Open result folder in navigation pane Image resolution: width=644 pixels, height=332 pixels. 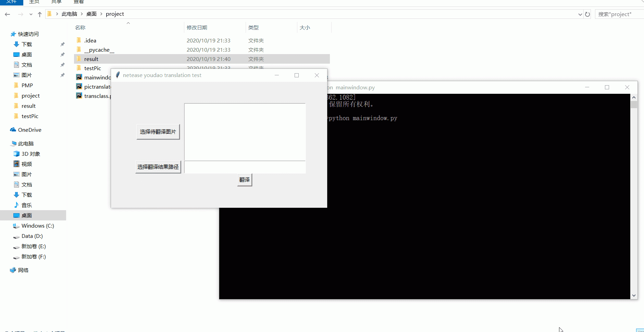[28, 106]
